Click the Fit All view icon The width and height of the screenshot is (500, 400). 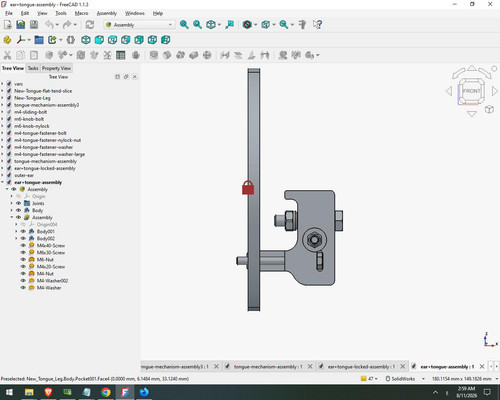point(184,25)
